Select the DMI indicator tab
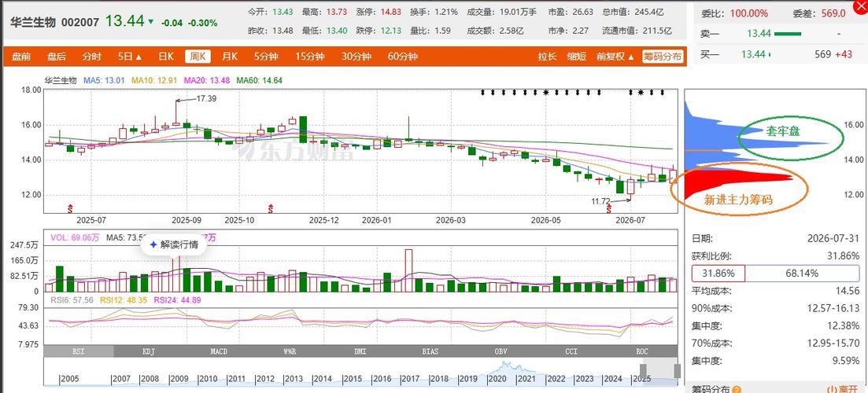The width and height of the screenshot is (868, 393). pyautogui.click(x=360, y=351)
